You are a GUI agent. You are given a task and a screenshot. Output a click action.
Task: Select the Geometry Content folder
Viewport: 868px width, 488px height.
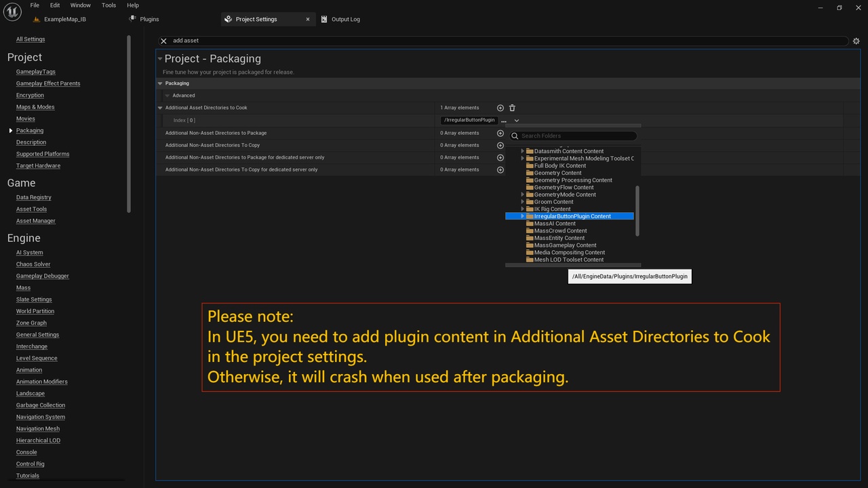(x=557, y=173)
